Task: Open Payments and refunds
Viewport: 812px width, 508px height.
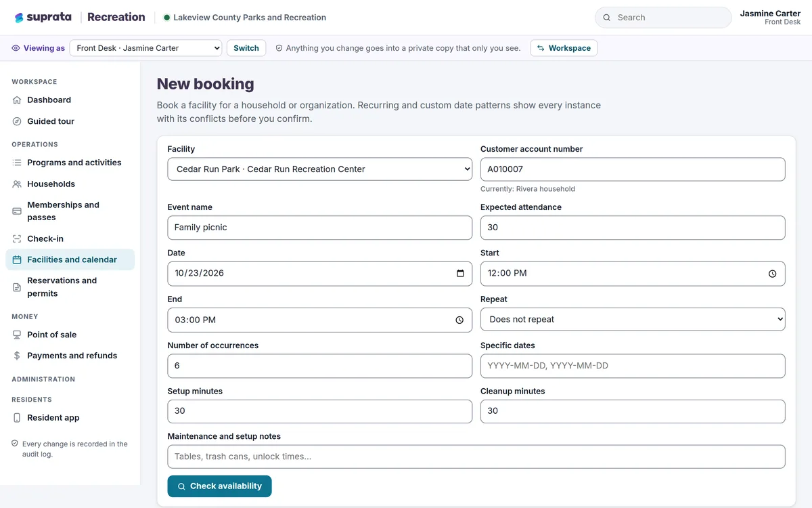Action: (70, 356)
